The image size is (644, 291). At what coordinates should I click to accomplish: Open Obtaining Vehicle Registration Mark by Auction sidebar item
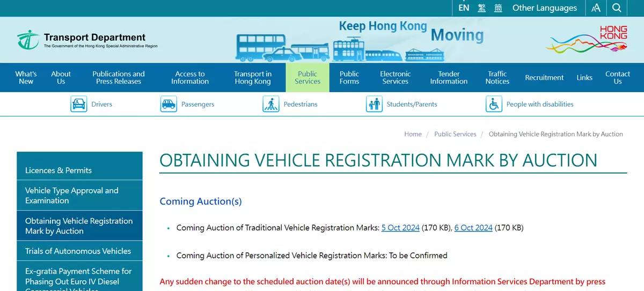(79, 226)
